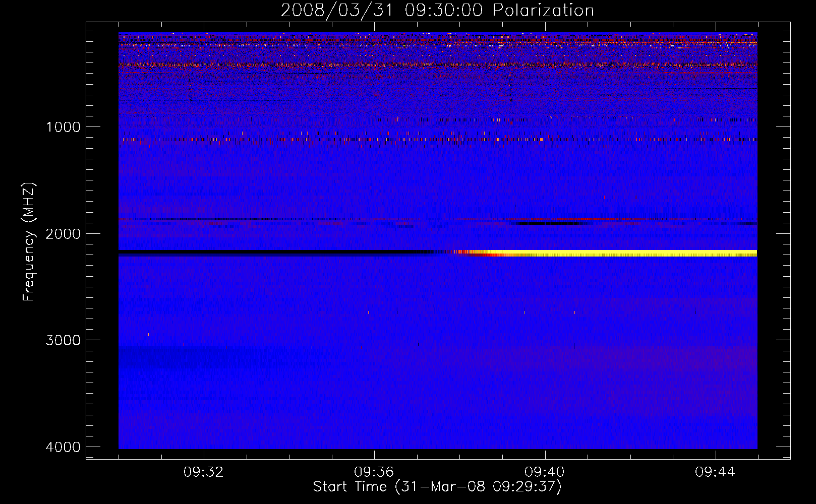Click the 'Frequency (MHZ)' axis label
The width and height of the screenshot is (816, 504).
[x=29, y=242]
